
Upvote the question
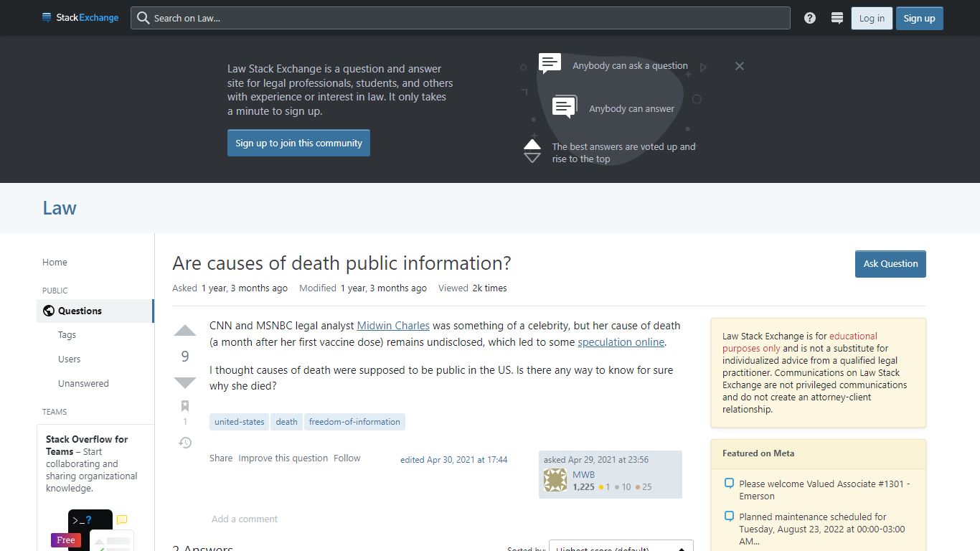click(185, 331)
